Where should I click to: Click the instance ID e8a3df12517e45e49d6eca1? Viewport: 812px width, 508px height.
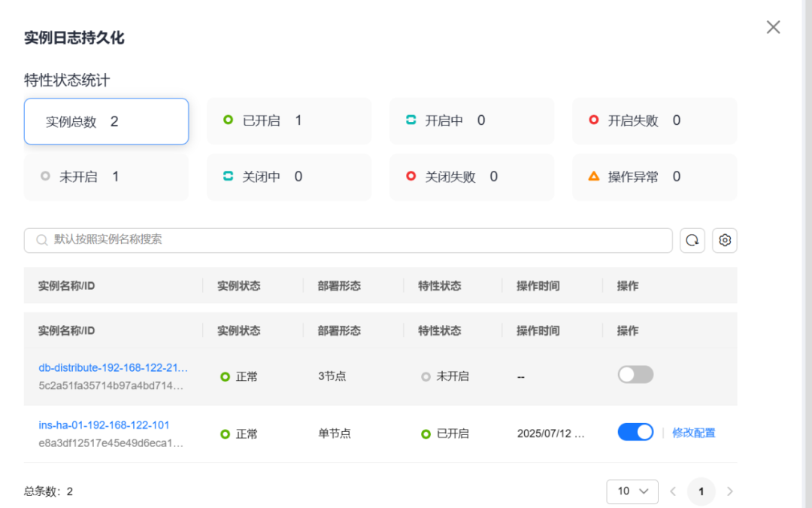tap(111, 443)
